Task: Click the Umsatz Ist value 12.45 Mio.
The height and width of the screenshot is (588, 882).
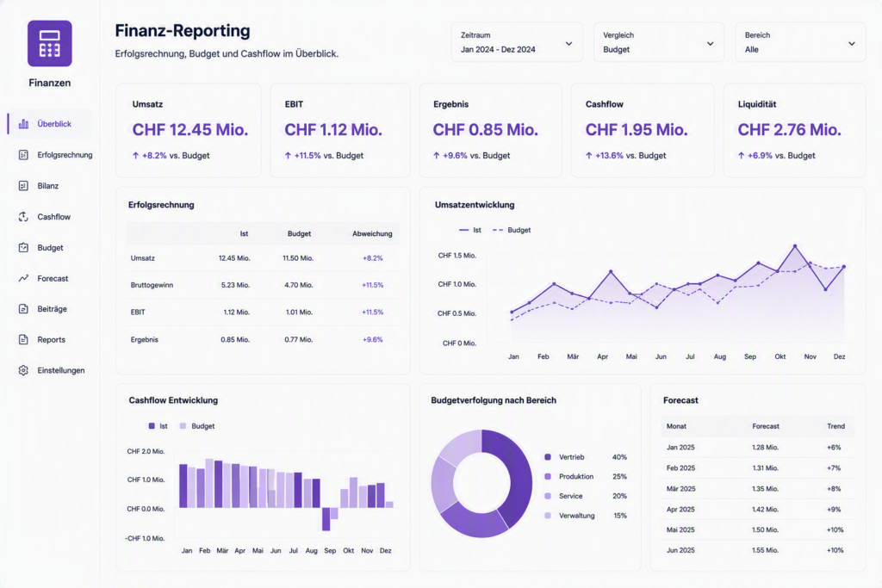Action: (234, 258)
